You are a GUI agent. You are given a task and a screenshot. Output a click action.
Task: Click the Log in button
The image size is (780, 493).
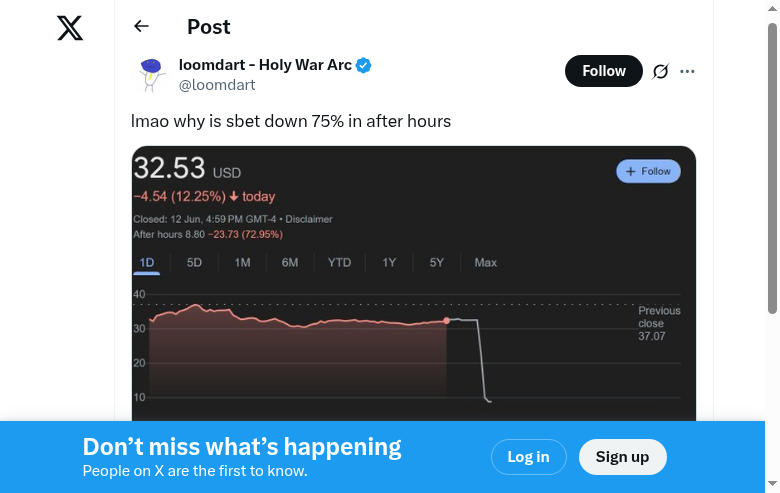[x=528, y=457]
